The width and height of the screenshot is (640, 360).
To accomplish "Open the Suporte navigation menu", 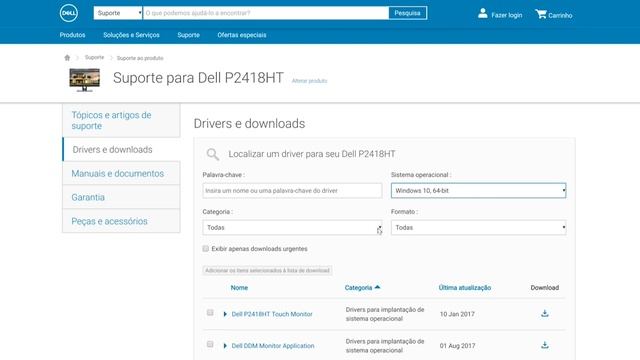I will point(189,35).
